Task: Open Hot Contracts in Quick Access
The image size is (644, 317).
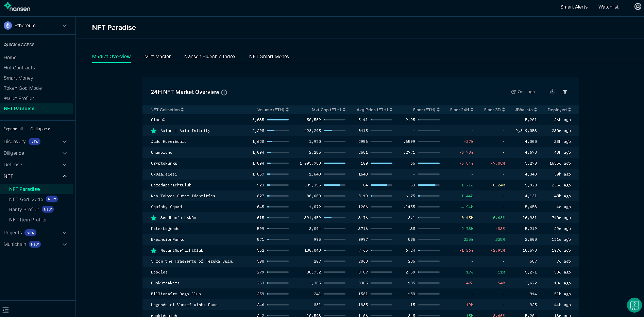Action: click(x=19, y=68)
